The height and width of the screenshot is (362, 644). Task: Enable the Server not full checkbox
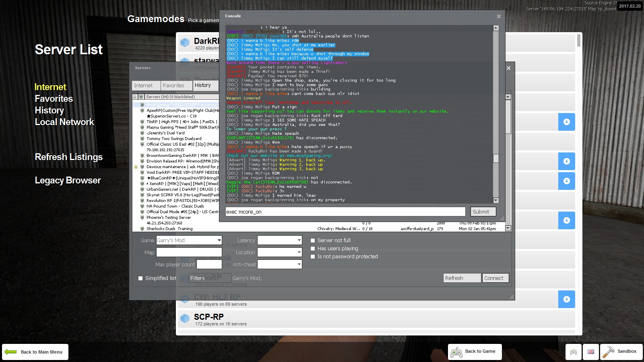coord(313,241)
